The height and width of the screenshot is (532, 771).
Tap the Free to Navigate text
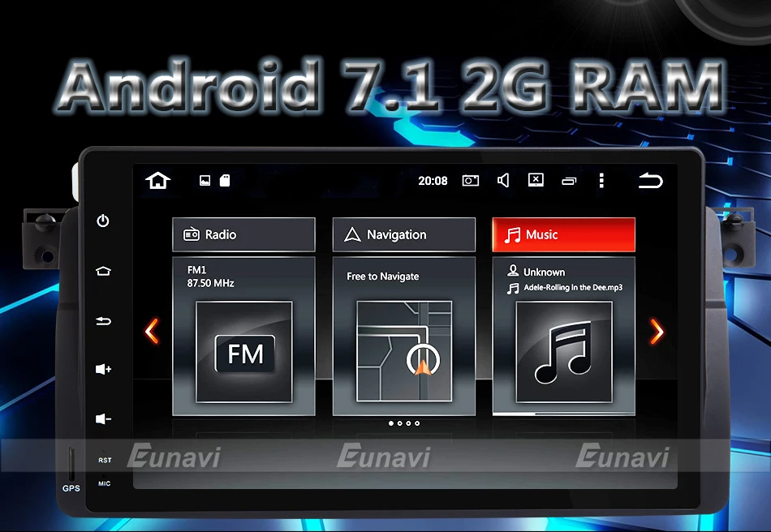[382, 277]
